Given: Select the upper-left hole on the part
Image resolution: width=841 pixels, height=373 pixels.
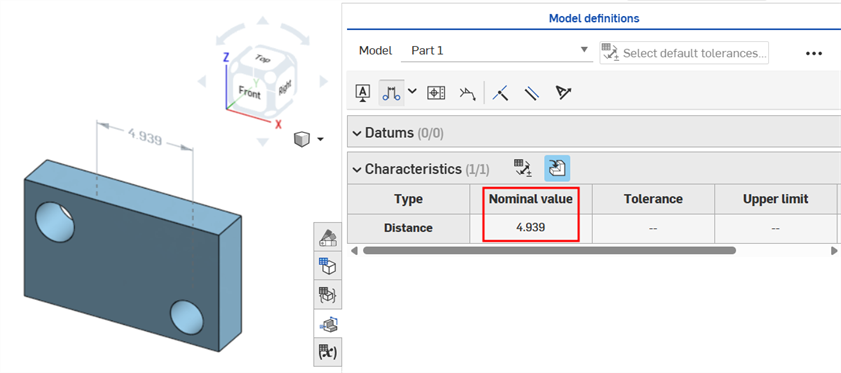Looking at the screenshot, I should [x=55, y=222].
